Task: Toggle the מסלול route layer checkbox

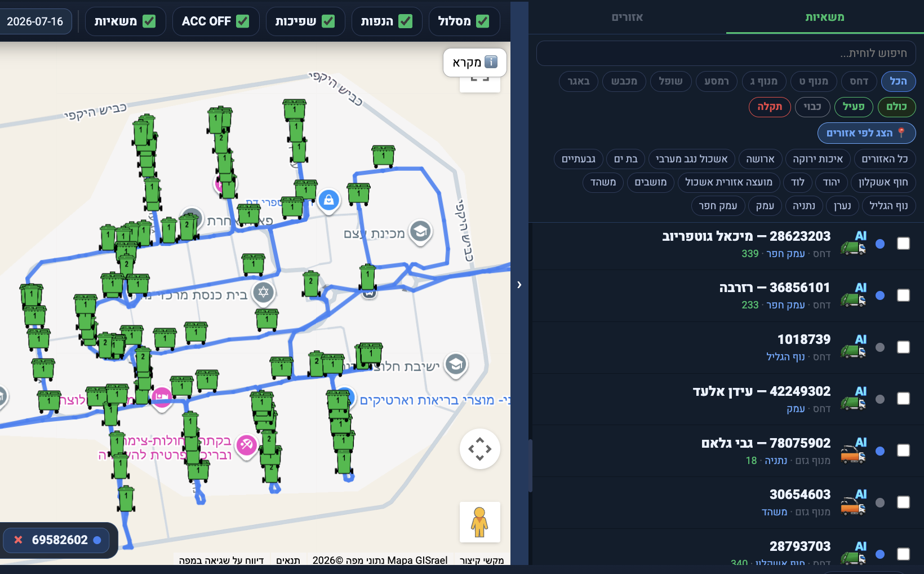Action: pyautogui.click(x=482, y=21)
